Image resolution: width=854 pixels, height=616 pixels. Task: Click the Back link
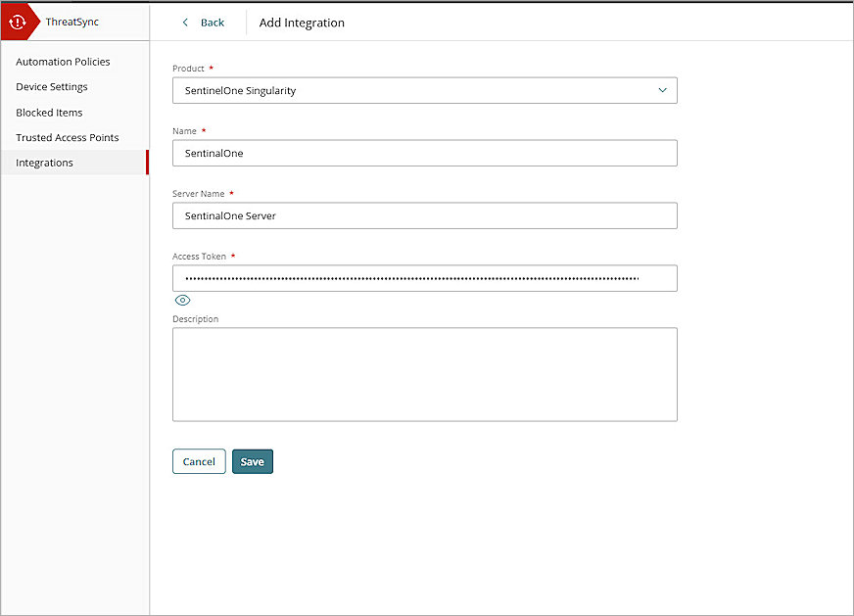click(213, 23)
